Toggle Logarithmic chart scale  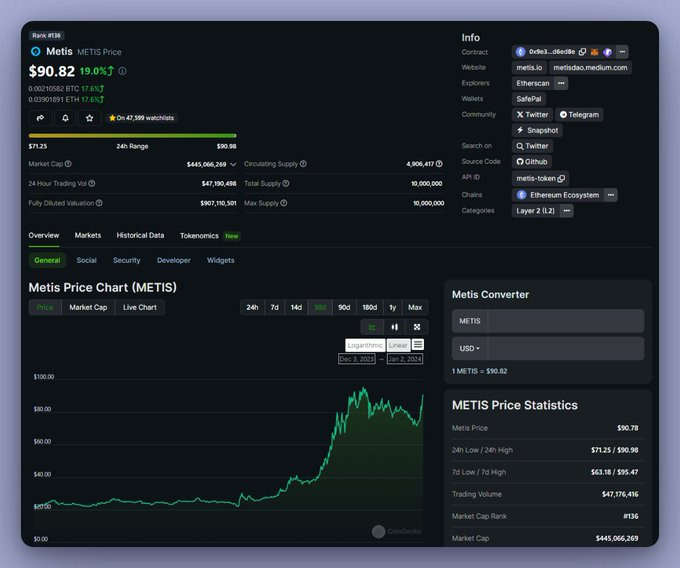365,345
